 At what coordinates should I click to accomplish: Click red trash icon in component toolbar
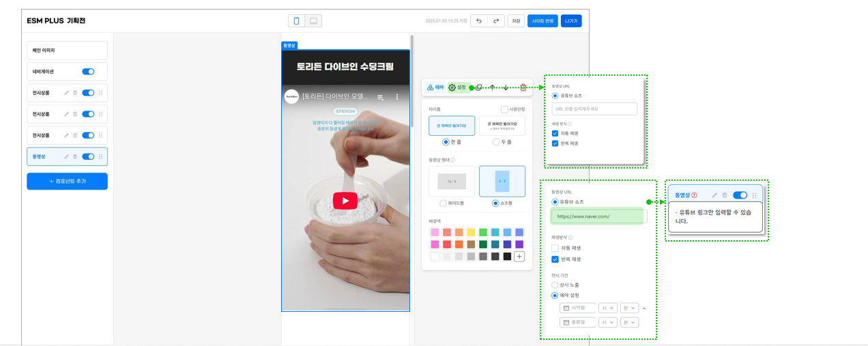coord(523,87)
